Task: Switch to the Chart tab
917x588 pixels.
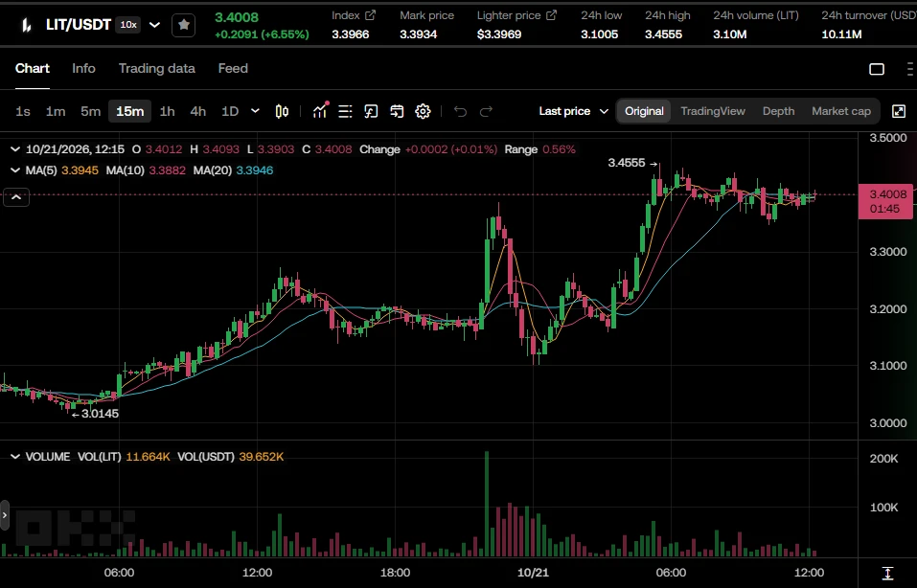Action: pyautogui.click(x=33, y=68)
